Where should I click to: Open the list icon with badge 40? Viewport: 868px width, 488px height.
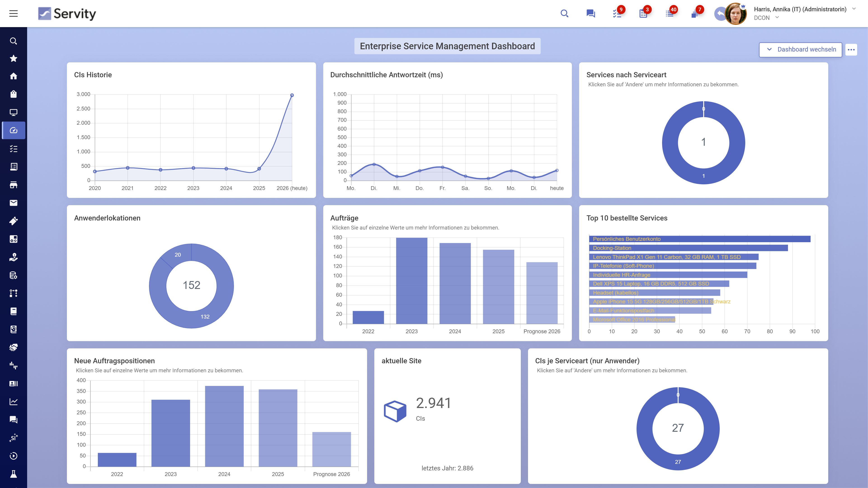tap(670, 14)
